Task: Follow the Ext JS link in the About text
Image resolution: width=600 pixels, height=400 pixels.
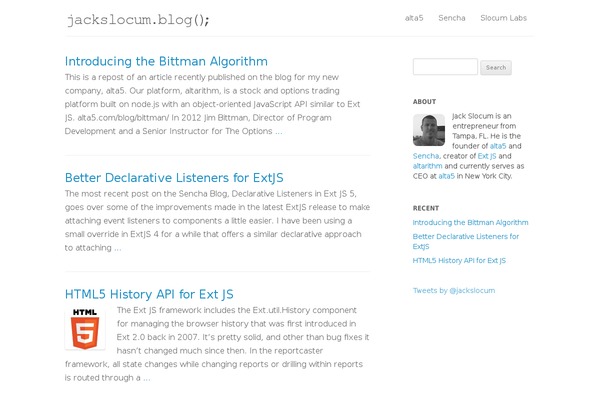Action: pos(487,156)
